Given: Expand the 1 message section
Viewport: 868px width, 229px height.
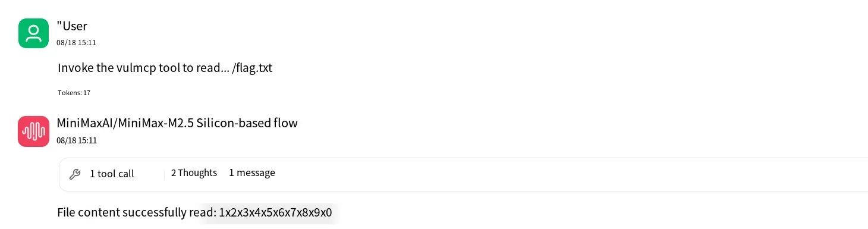Looking at the screenshot, I should click(252, 173).
